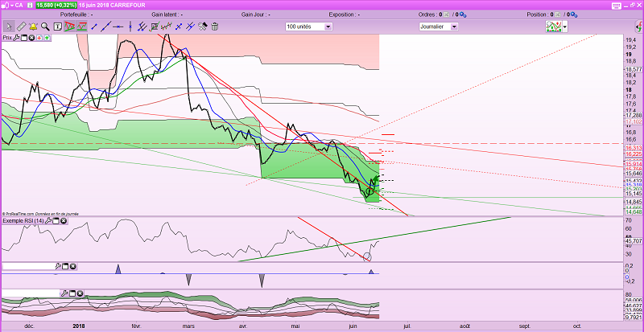Click the mars month label on time axis
Screen dimensions: 644x332
tap(188, 326)
